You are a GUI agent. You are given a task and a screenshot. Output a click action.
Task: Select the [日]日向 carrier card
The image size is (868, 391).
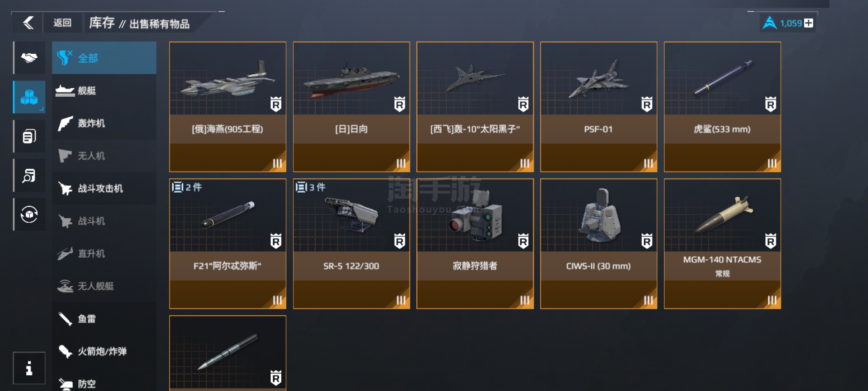(352, 107)
